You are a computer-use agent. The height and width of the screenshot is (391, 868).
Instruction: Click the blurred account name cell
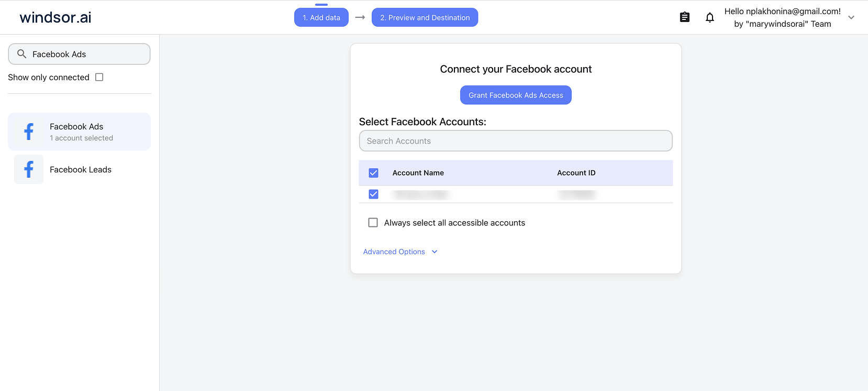click(x=421, y=194)
